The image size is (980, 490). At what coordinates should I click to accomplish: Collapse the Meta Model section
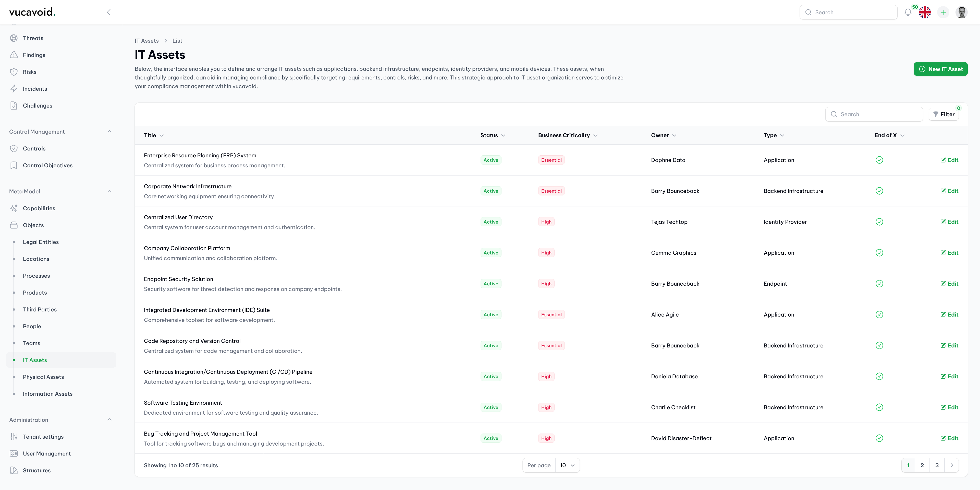[x=109, y=192]
